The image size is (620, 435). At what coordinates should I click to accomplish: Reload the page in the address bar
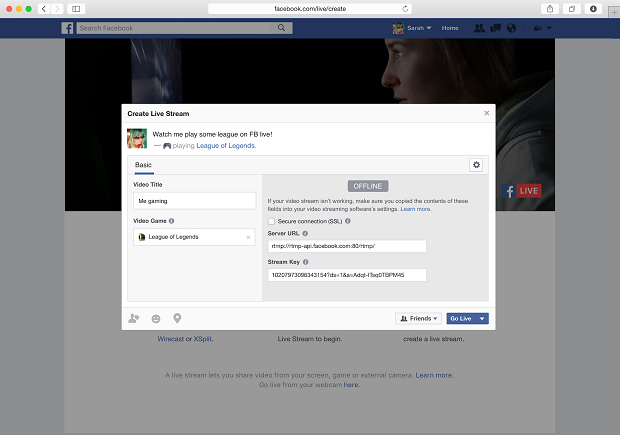click(x=405, y=9)
